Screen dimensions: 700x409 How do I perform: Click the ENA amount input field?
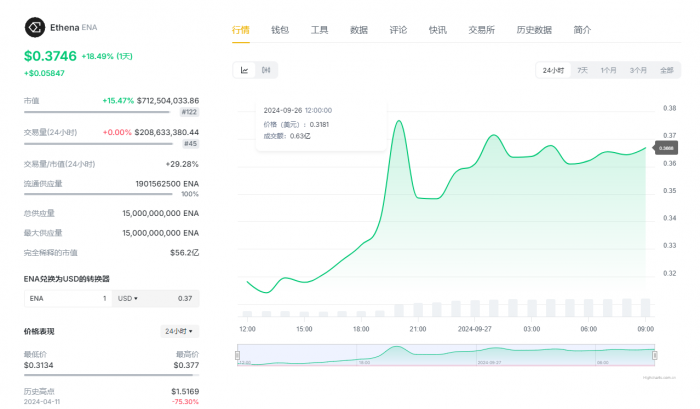[x=68, y=298]
